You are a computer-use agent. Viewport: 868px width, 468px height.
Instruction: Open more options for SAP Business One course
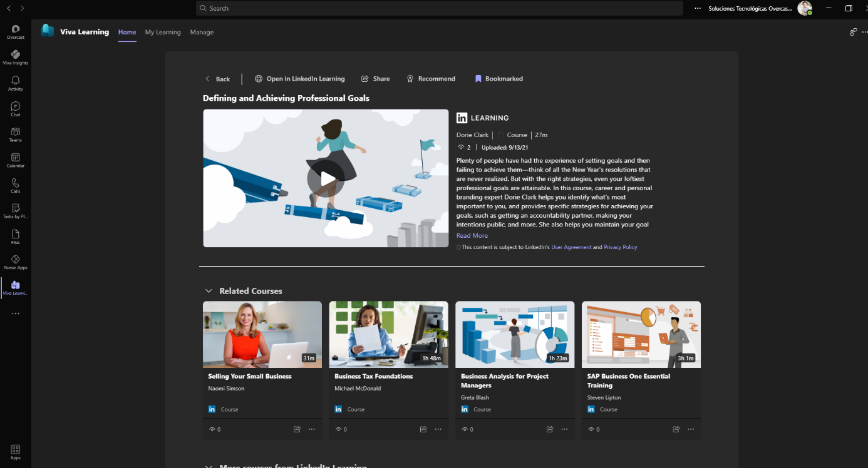(691, 429)
